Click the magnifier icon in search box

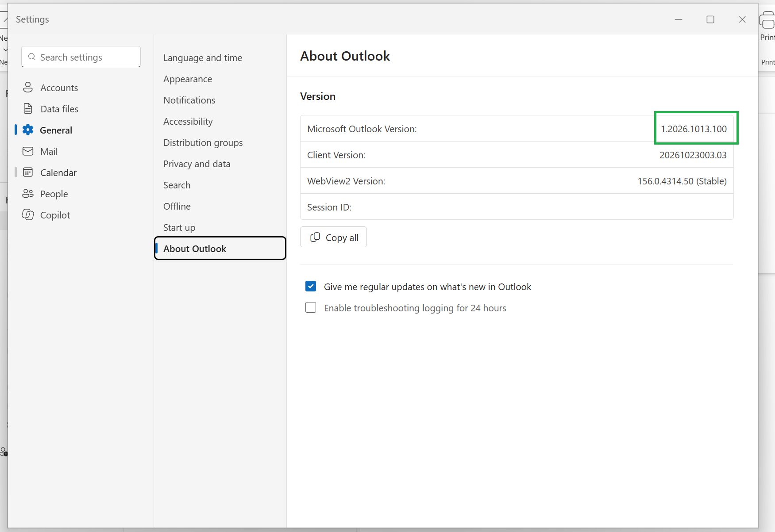pos(32,57)
